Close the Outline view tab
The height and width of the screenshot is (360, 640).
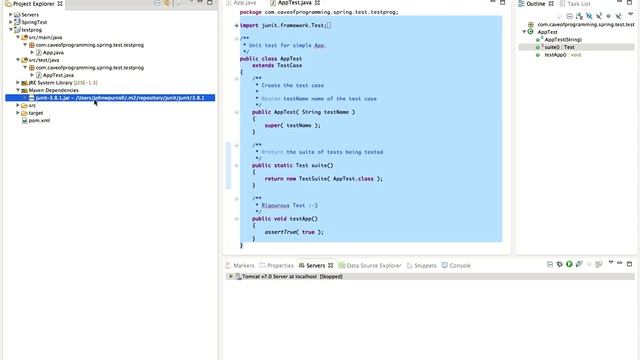pos(551,4)
